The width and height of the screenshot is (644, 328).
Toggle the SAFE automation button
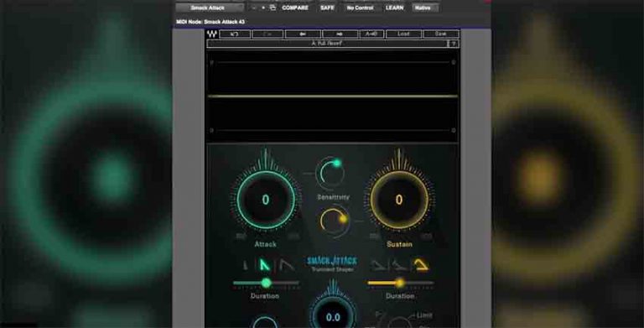[x=327, y=8]
